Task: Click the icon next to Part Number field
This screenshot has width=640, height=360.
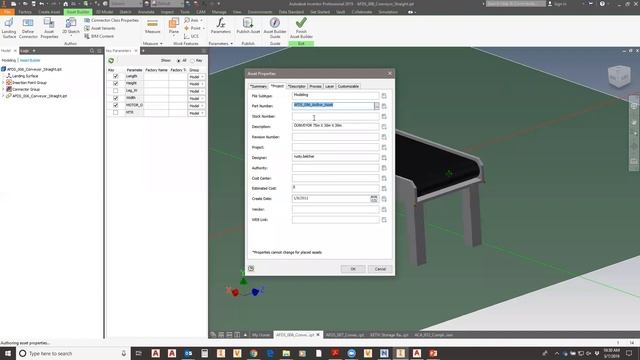Action: 384,106
